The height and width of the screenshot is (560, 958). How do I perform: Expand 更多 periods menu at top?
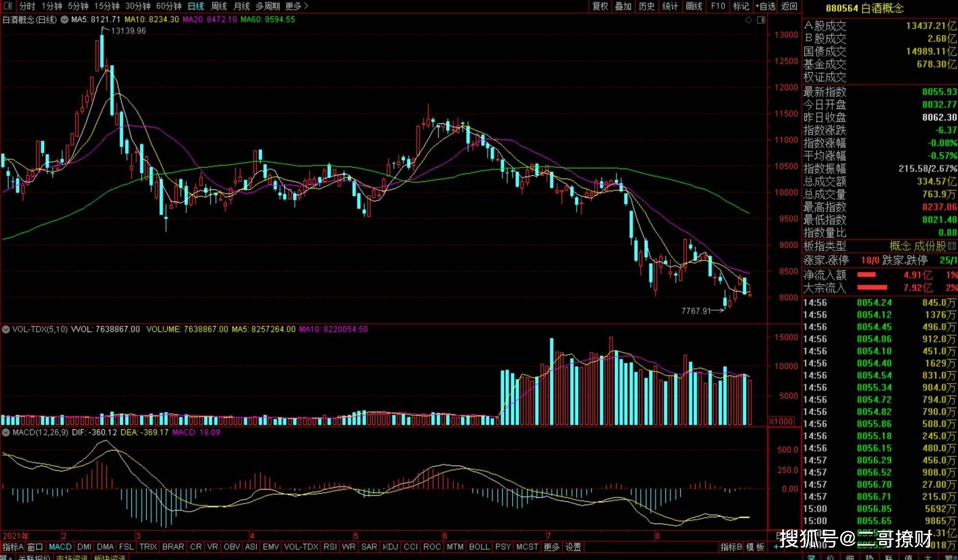pos(297,6)
